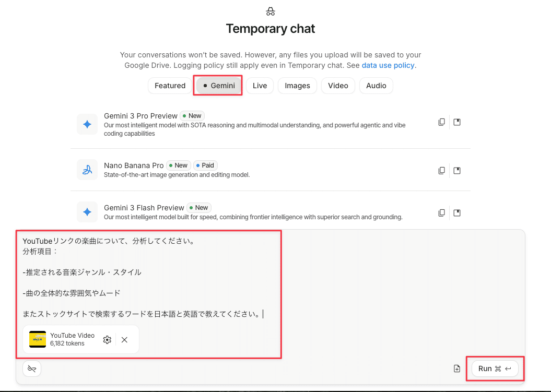Image resolution: width=551 pixels, height=392 pixels.
Task: Open settings gear on the YouTube Video attachment
Action: (107, 339)
